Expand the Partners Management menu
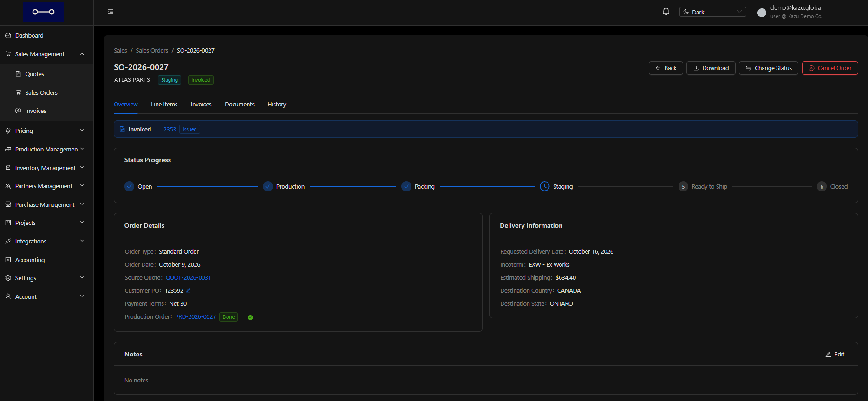Image resolution: width=868 pixels, height=401 pixels. pos(46,186)
